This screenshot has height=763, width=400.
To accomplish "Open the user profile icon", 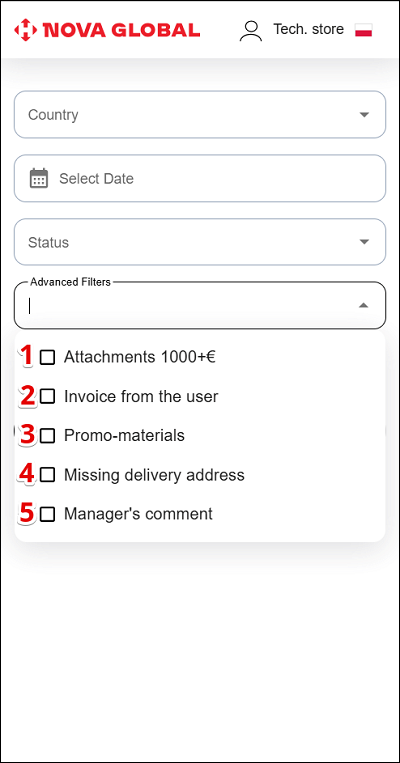I will point(251,31).
